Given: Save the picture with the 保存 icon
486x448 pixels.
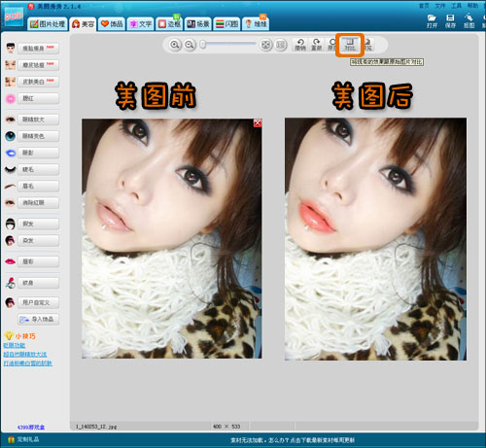Looking at the screenshot, I should pyautogui.click(x=450, y=20).
